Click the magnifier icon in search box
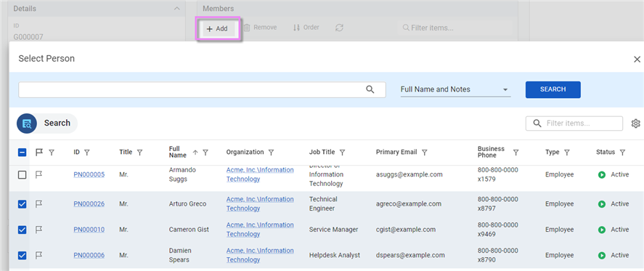Viewport: 644px width, 271px height. [370, 89]
